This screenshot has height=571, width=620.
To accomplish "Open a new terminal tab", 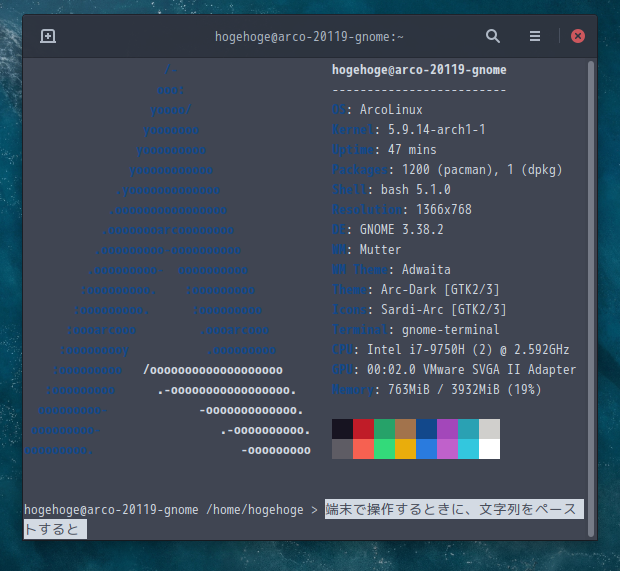I will click(48, 36).
